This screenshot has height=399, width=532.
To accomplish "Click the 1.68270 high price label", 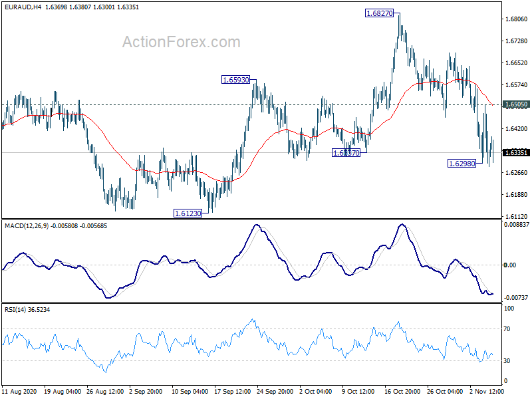I will coord(379,13).
